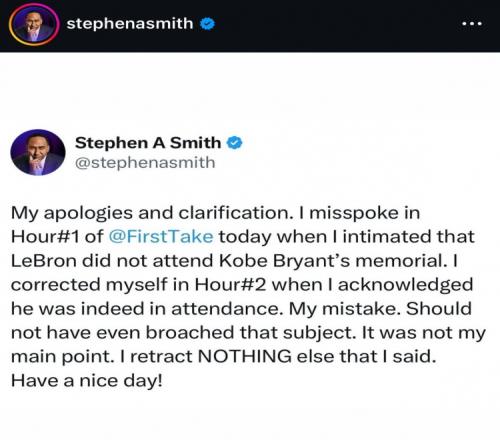This screenshot has height=440, width=500.
Task: Click the verified badge beside stephenasmith username
Action: pyautogui.click(x=207, y=24)
